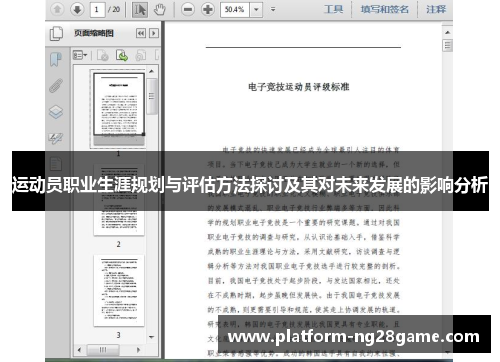Collapse the thumbnails navigation pane

141,33
